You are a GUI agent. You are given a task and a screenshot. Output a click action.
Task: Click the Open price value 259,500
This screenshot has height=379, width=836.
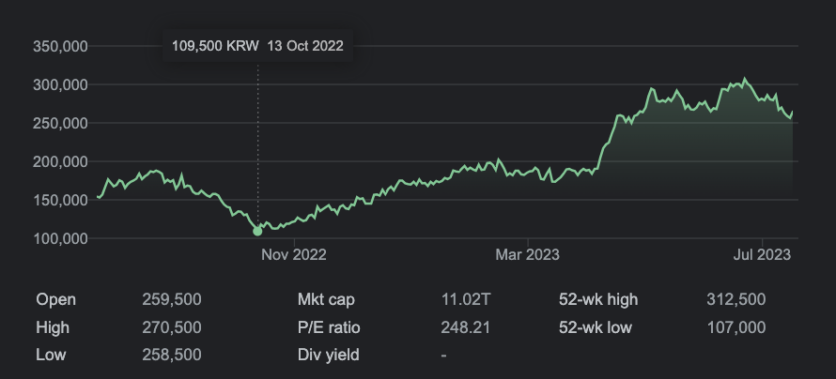(x=172, y=300)
